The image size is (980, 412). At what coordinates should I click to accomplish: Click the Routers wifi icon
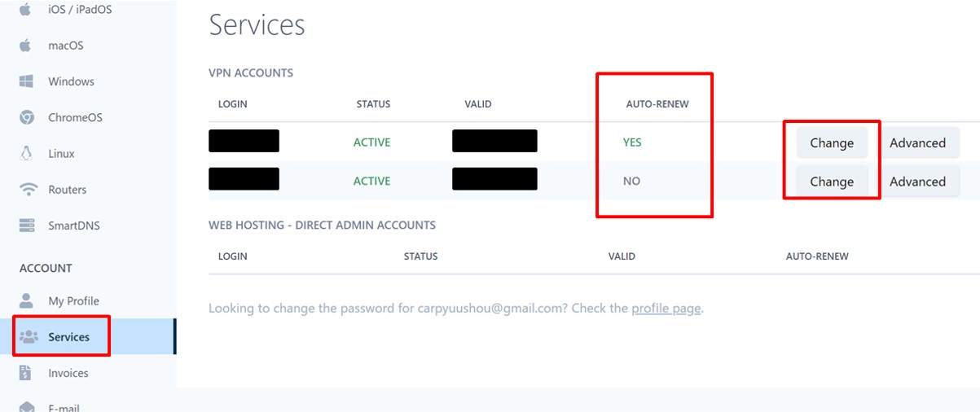pyautogui.click(x=29, y=190)
